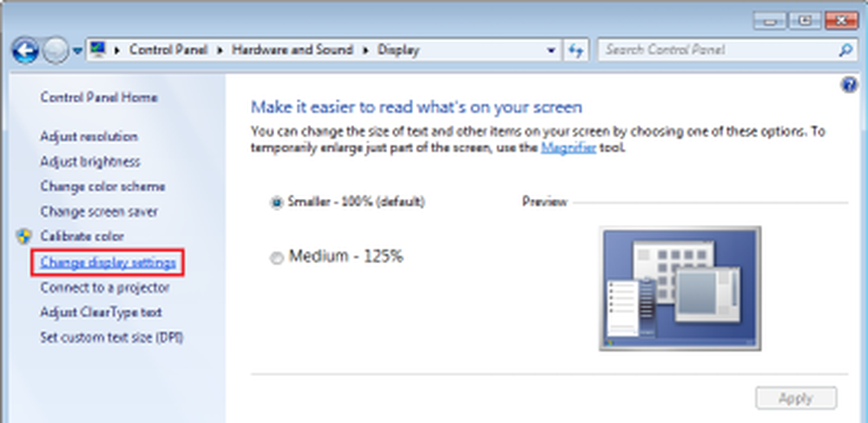The image size is (868, 423).
Task: Focus the Search Control Panel field
Action: 716,50
